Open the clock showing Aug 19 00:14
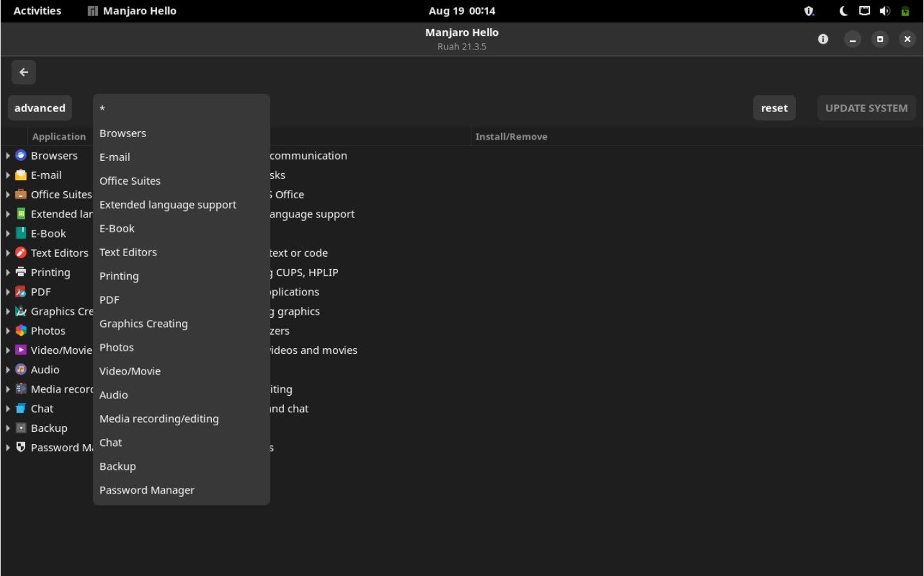Screen dimensions: 924x576 tap(462, 11)
